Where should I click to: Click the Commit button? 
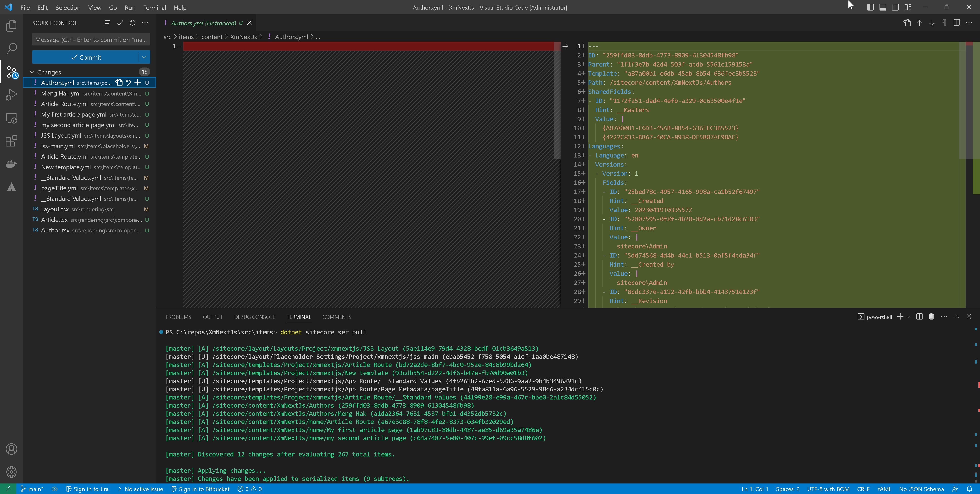85,57
